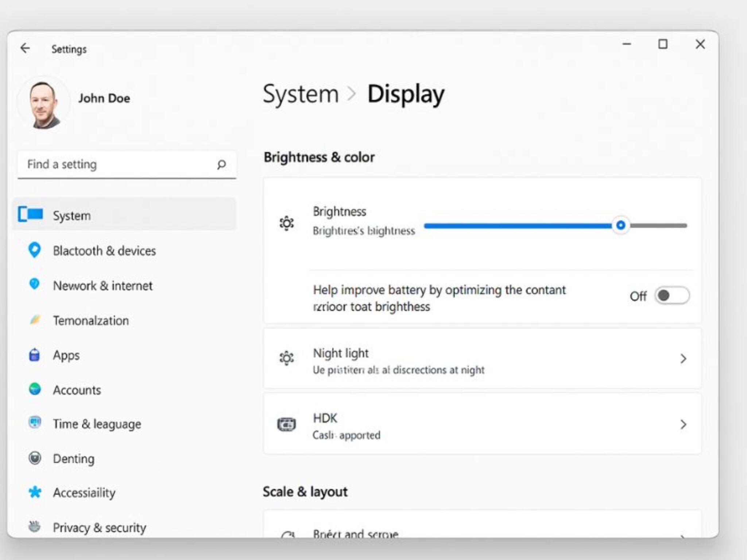Select the Bluetooth & devices sidebar icon
Screen dimensions: 747x560
[x=35, y=250]
